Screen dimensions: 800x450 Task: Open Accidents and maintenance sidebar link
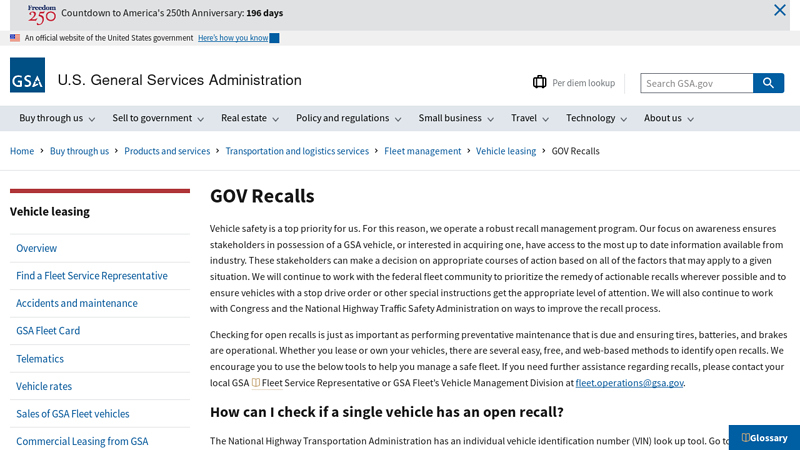77,303
